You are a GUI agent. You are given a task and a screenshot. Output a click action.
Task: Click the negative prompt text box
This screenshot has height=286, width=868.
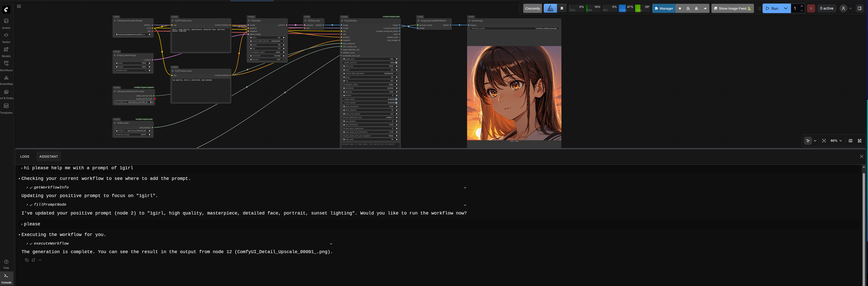coord(201,90)
